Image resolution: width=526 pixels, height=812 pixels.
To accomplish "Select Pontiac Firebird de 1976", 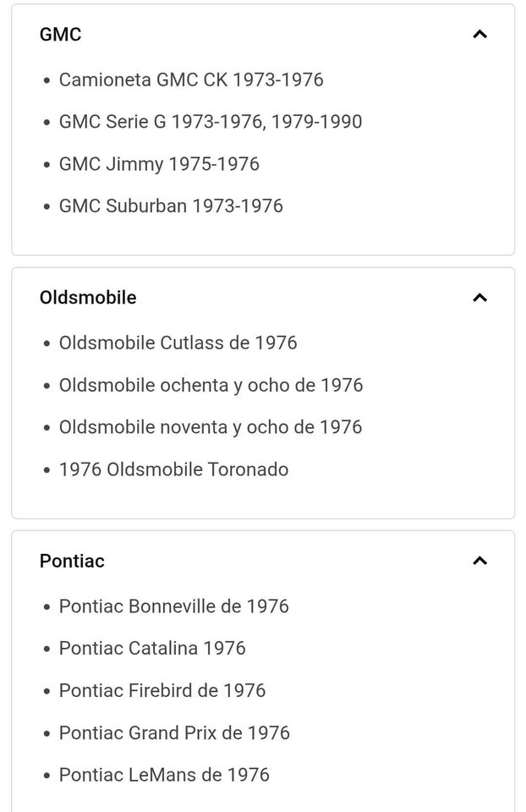I will click(x=162, y=691).
